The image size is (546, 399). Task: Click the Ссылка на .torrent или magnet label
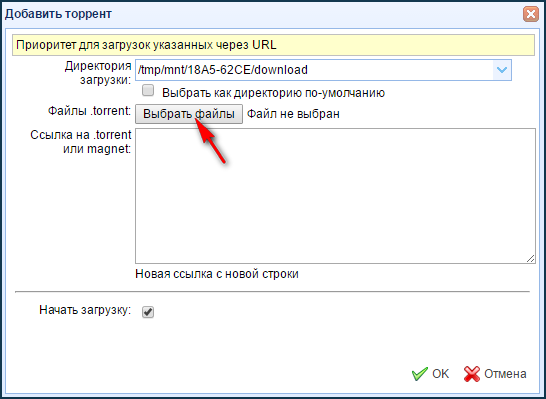tap(80, 142)
